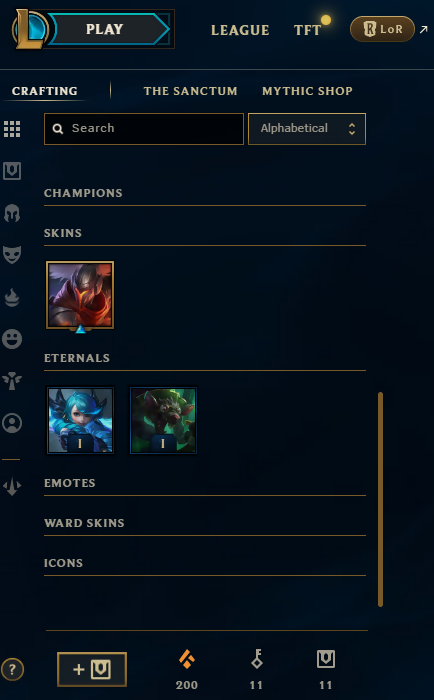Click the Play button
This screenshot has height=700, width=434.
[104, 29]
